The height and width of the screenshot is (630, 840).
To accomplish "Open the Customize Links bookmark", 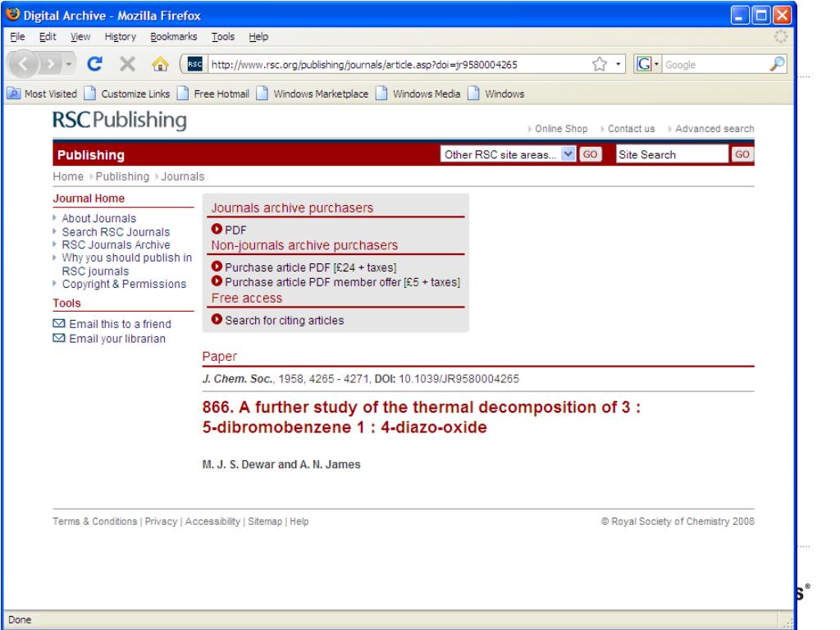I will 127,94.
